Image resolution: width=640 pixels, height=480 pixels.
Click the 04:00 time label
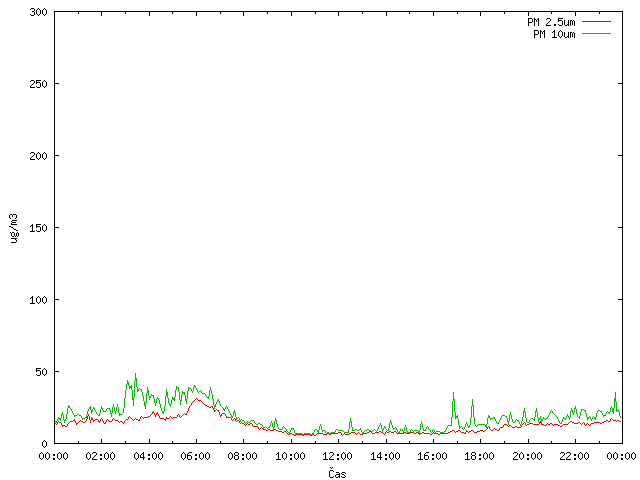pyautogui.click(x=148, y=456)
